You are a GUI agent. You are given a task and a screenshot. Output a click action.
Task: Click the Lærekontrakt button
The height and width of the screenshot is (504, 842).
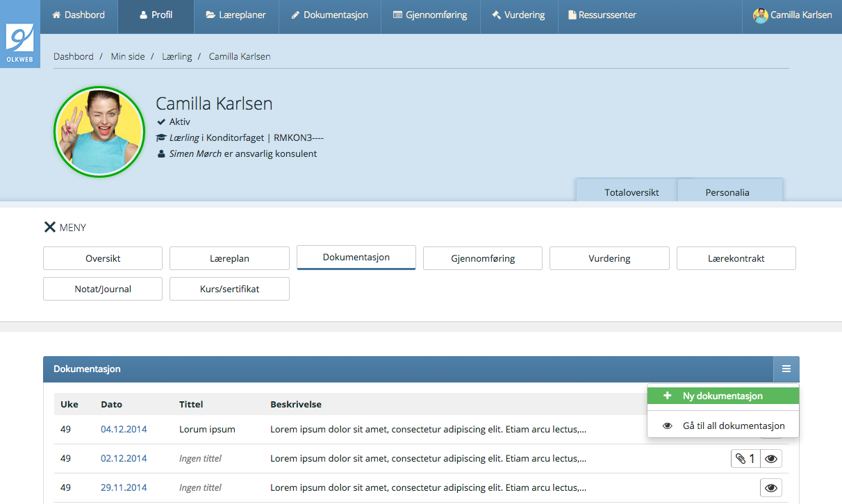[736, 258]
